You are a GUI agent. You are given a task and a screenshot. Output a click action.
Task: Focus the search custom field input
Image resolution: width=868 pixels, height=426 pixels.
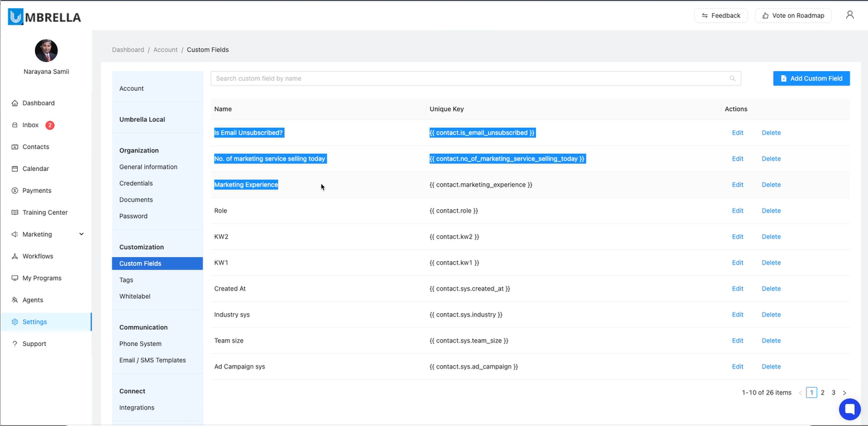pyautogui.click(x=476, y=79)
